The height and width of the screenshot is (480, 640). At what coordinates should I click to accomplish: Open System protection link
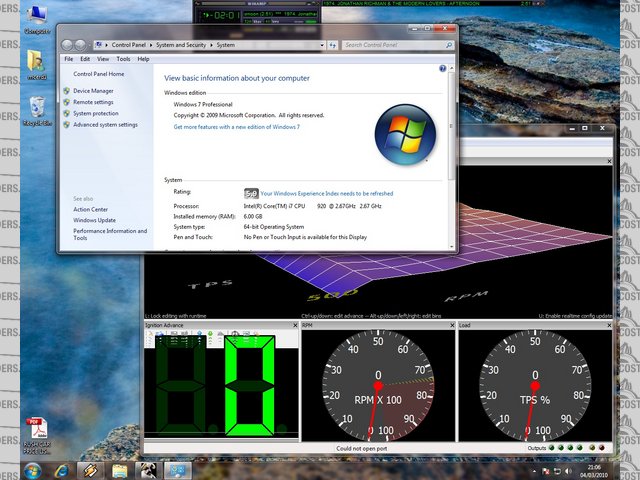point(96,113)
